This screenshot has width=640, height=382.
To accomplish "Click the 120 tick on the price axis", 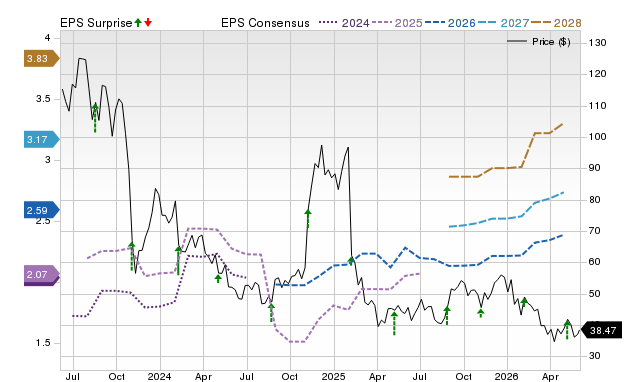I will (598, 74).
